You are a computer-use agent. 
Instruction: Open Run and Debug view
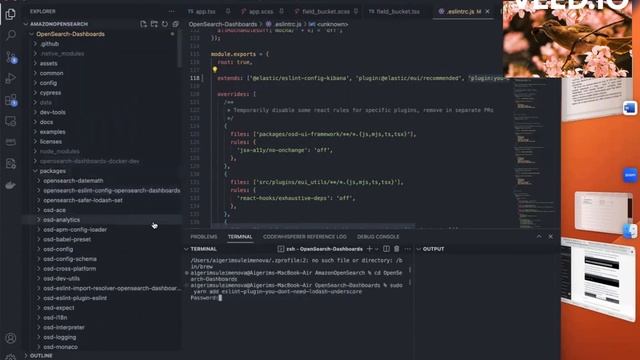[11, 78]
